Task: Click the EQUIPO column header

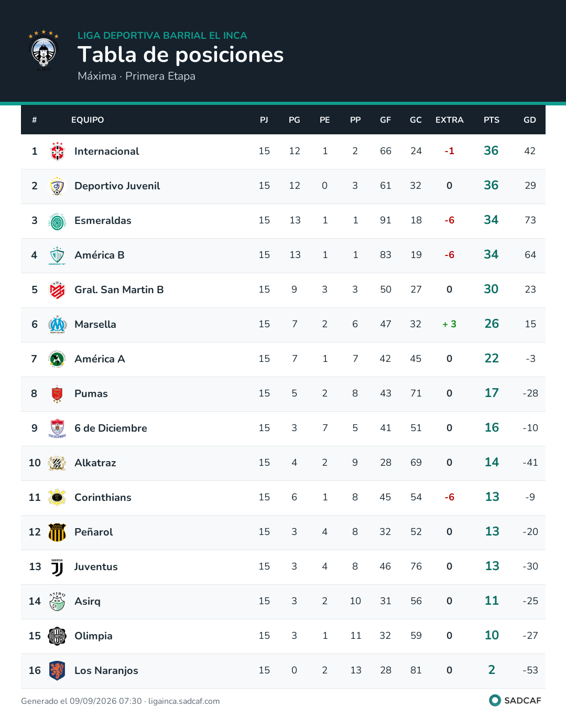Action: click(x=88, y=120)
